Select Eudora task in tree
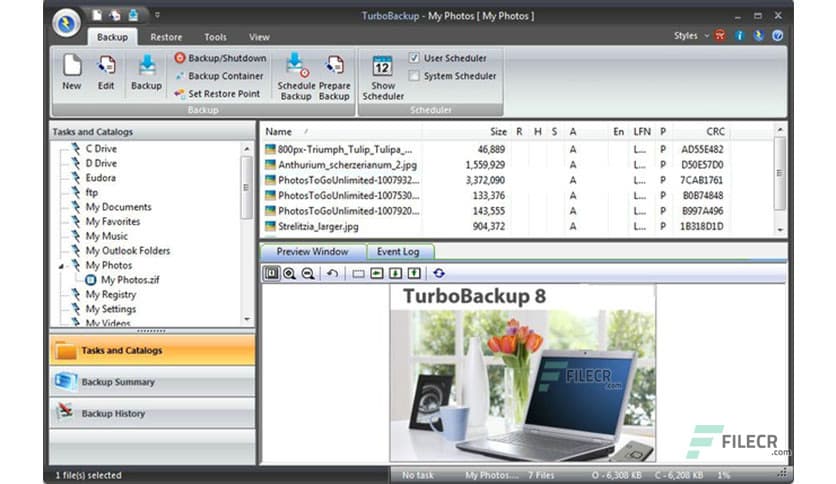 click(100, 178)
